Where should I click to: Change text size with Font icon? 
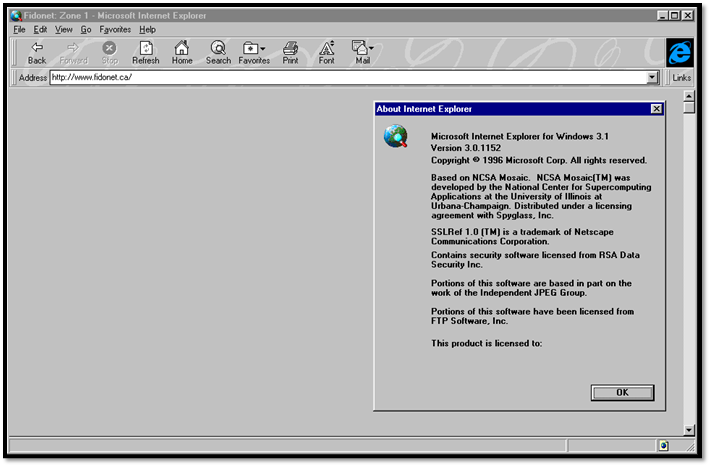tap(326, 48)
